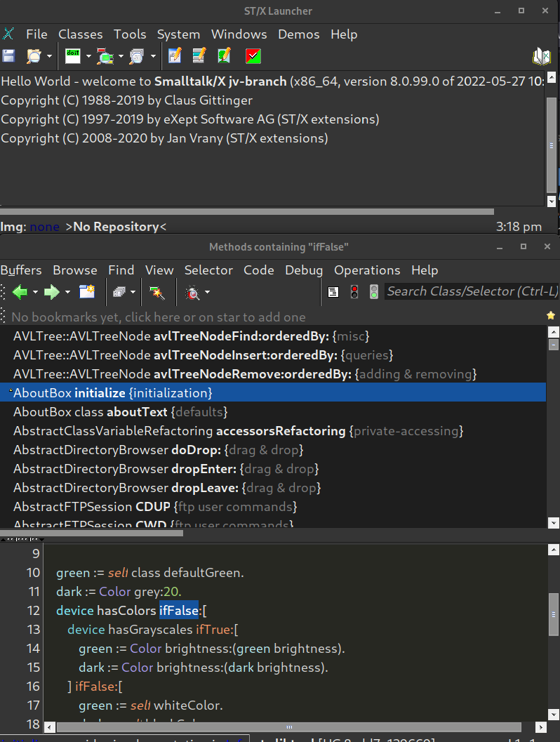
Task: Click the '>No Repository<' status label
Action: (x=116, y=227)
